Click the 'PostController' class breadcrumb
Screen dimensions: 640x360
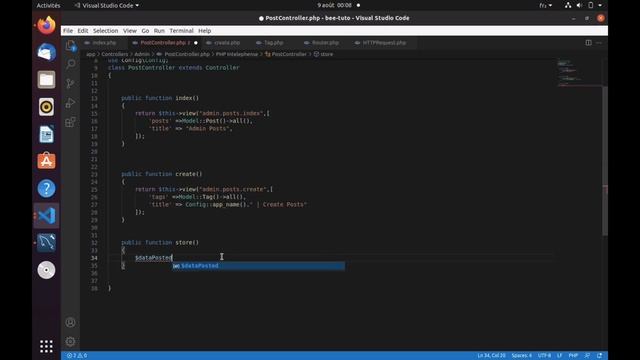[x=286, y=54]
